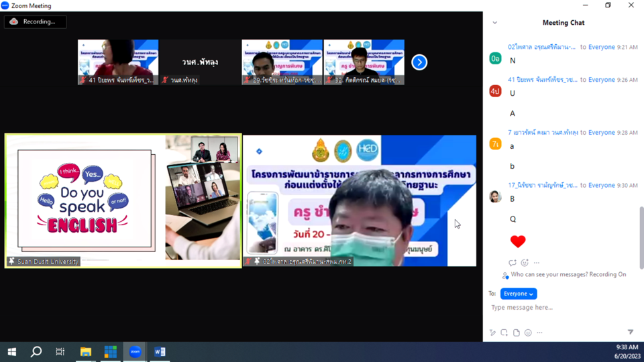Select the Suan Dusit University video tile
The width and height of the screenshot is (644, 362).
click(123, 200)
